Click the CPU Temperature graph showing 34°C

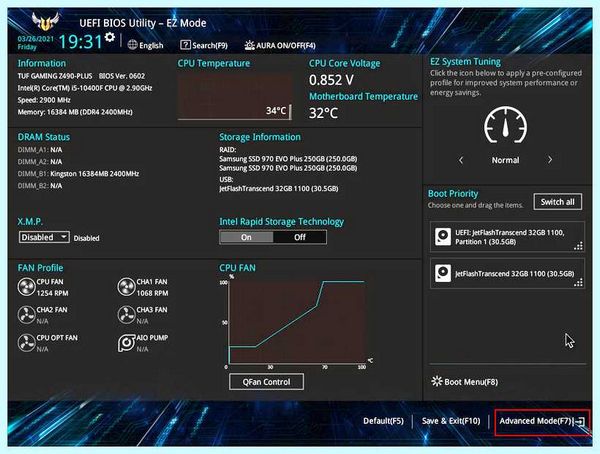234,96
